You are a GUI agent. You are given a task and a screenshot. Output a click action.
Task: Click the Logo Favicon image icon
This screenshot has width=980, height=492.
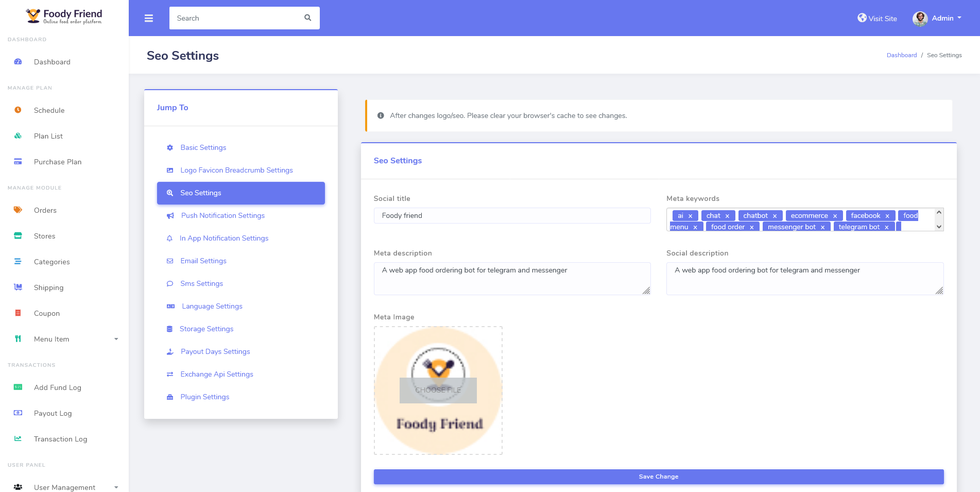point(170,171)
